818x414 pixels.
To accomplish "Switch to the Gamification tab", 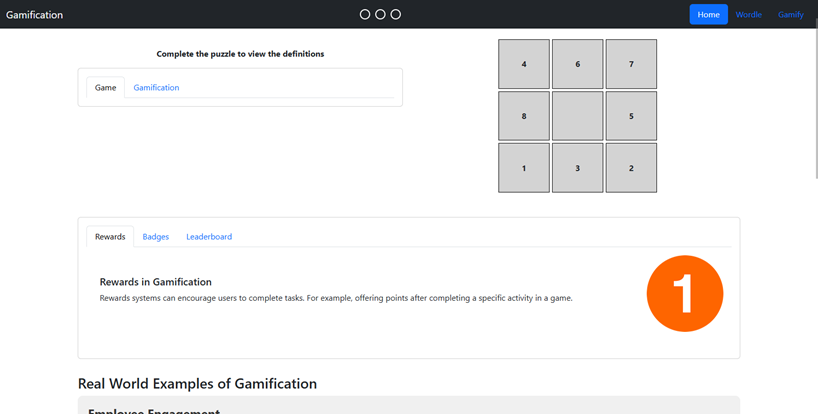I will (x=156, y=88).
